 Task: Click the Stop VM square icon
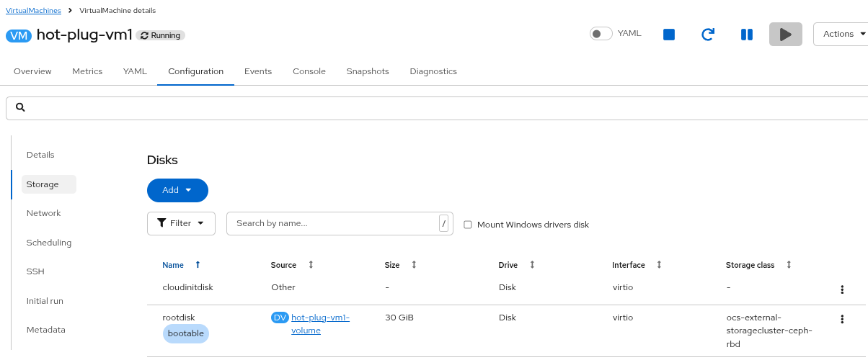click(x=668, y=35)
